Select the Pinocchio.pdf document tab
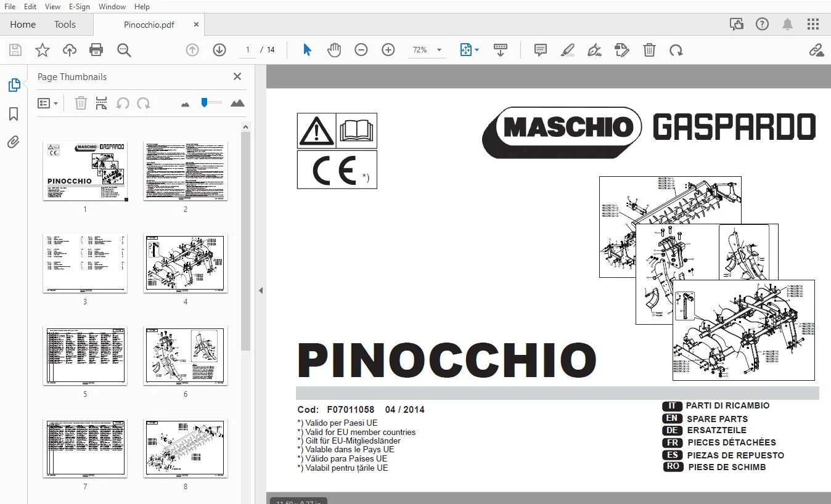This screenshot has height=504, width=831. tap(149, 25)
